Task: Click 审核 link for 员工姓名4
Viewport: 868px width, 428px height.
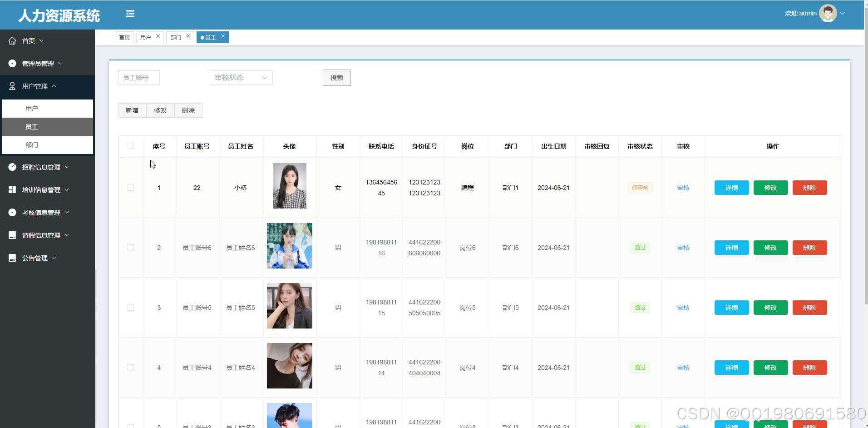Action: [x=683, y=368]
